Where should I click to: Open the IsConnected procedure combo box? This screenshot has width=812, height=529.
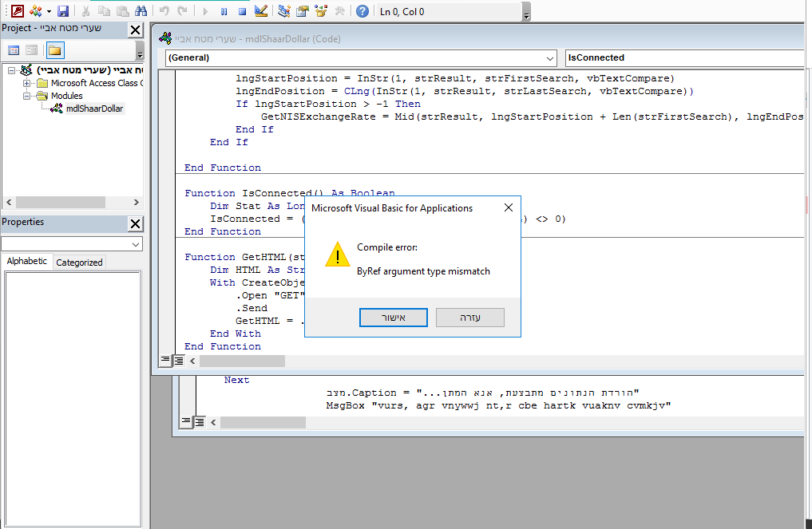(684, 58)
